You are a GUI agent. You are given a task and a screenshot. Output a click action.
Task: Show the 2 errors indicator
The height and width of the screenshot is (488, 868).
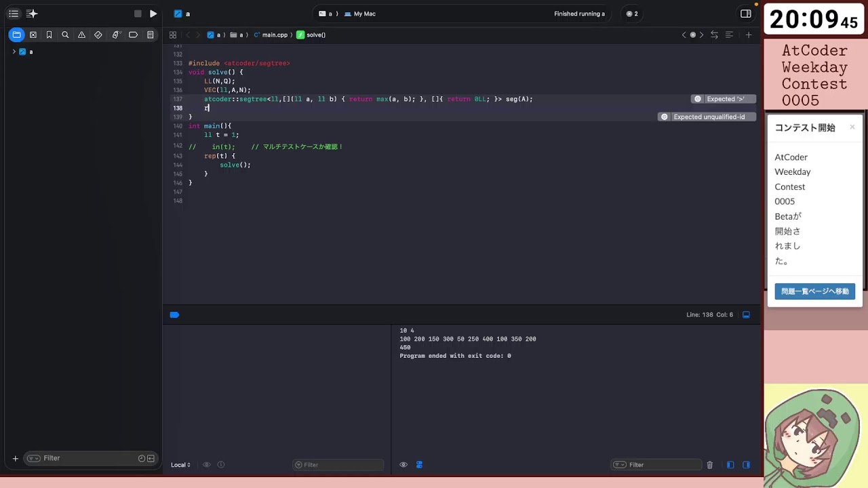pyautogui.click(x=632, y=14)
